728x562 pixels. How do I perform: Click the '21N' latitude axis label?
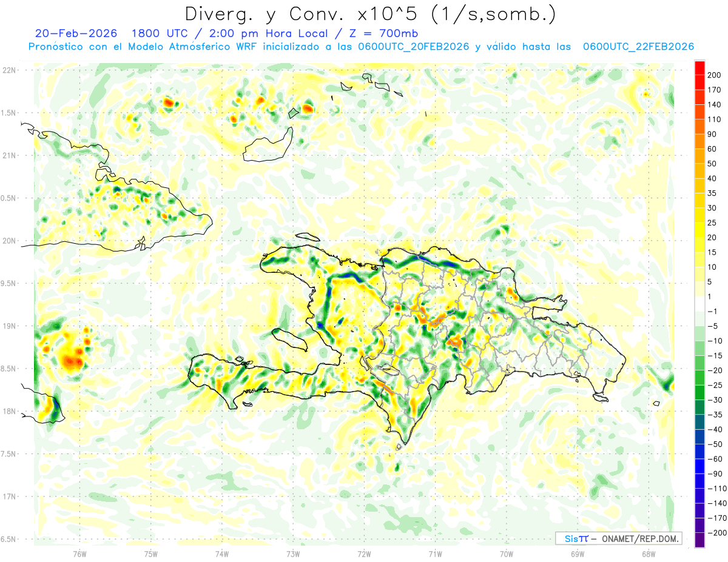pos(10,156)
